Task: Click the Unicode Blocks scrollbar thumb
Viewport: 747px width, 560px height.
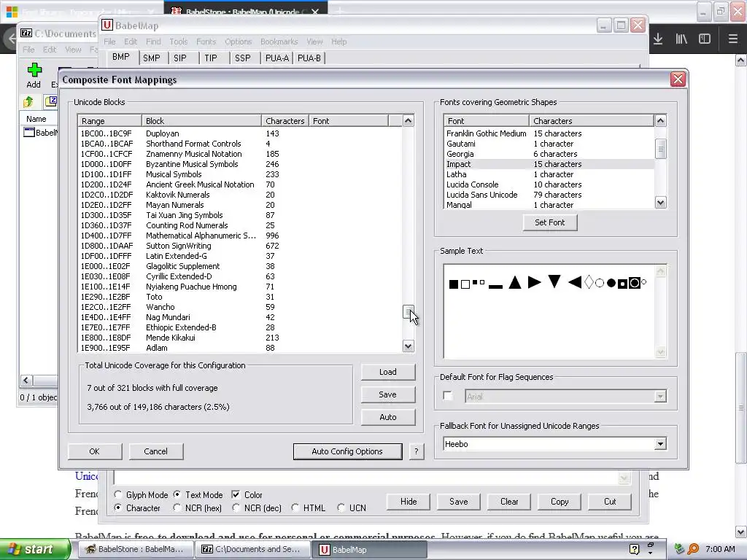Action: (409, 312)
